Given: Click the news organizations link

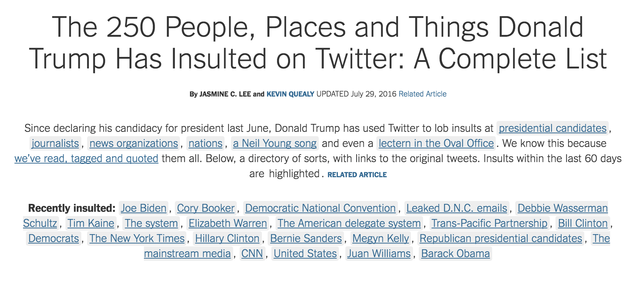Looking at the screenshot, I should tap(134, 143).
